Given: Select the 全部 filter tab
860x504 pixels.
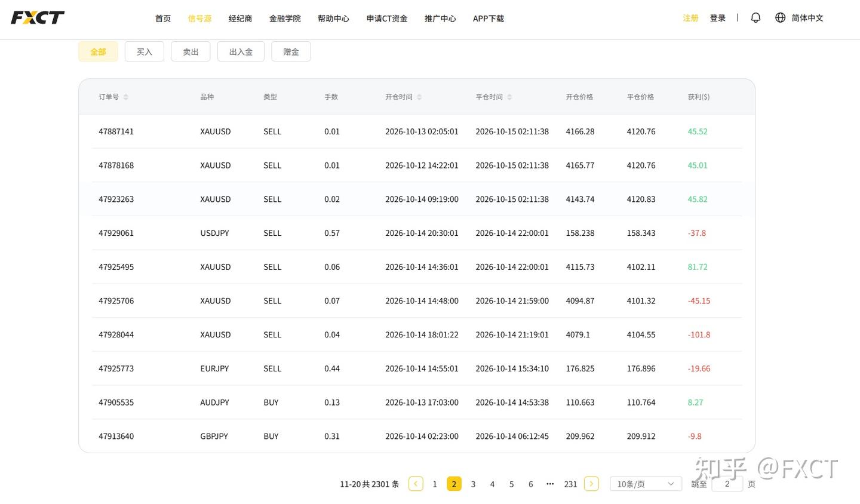Looking at the screenshot, I should pyautogui.click(x=98, y=52).
